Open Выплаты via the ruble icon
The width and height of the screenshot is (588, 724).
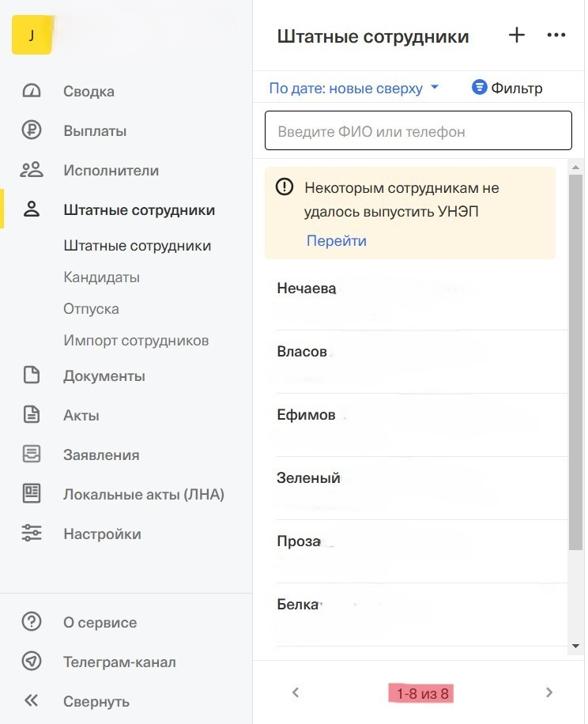click(32, 130)
